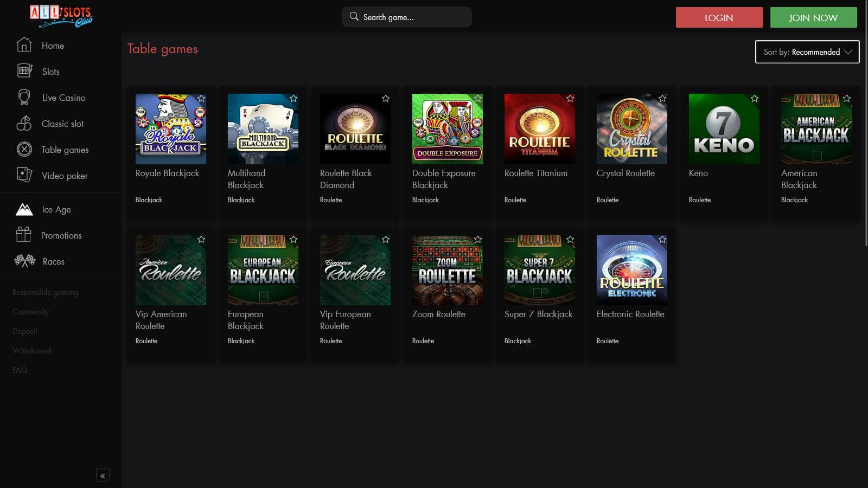Open Super 7 Blackjack game thumbnail
The image size is (868, 488).
point(540,270)
